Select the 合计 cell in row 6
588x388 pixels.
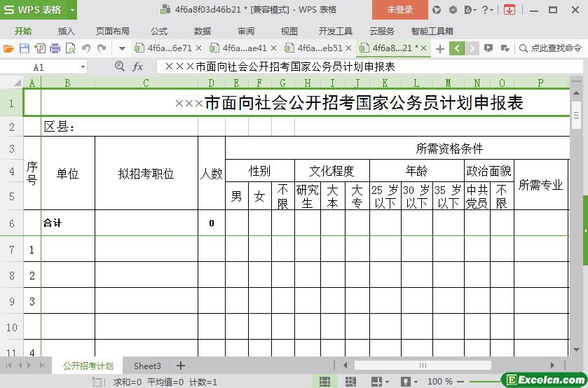click(67, 223)
